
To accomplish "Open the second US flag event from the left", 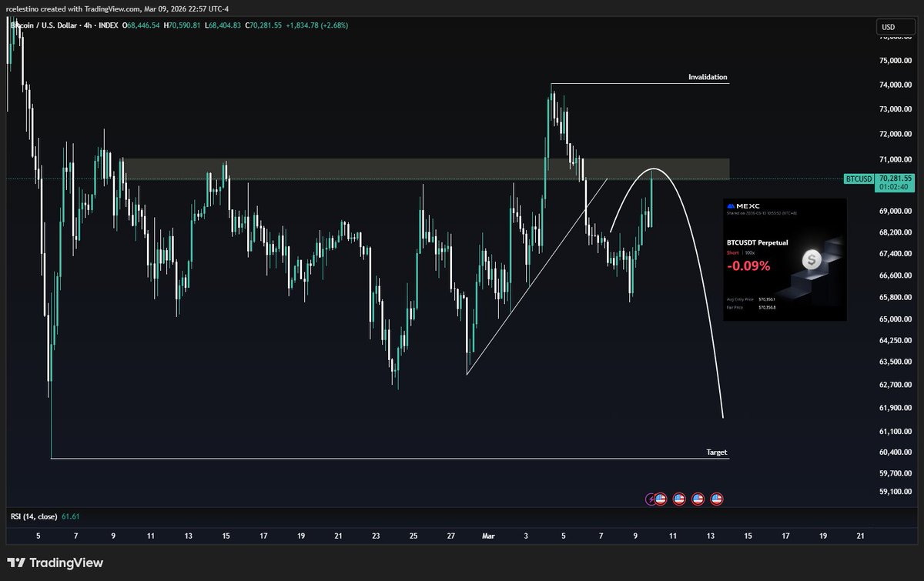I will [x=679, y=499].
